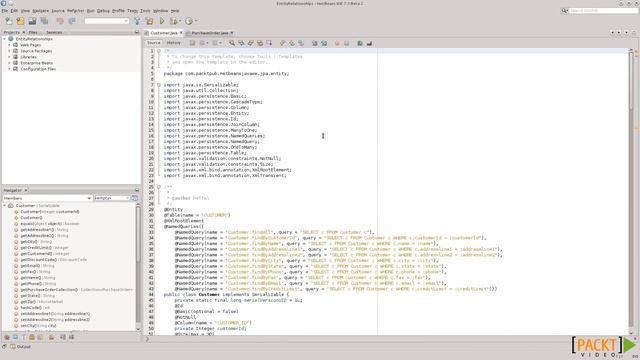
Task: Collapse the EntityRelationships project node
Action: 5,39
